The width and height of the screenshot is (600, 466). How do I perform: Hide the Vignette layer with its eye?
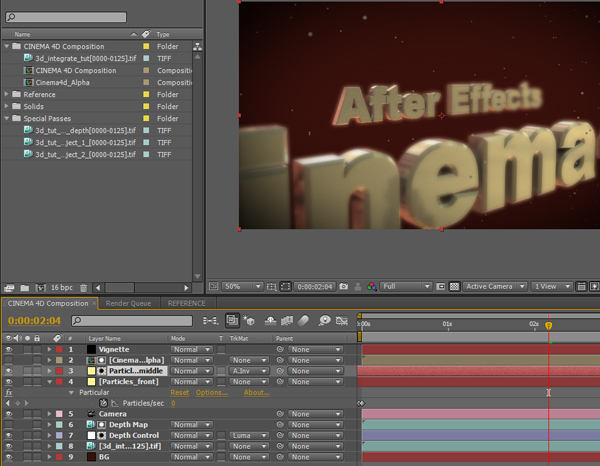pos(8,349)
